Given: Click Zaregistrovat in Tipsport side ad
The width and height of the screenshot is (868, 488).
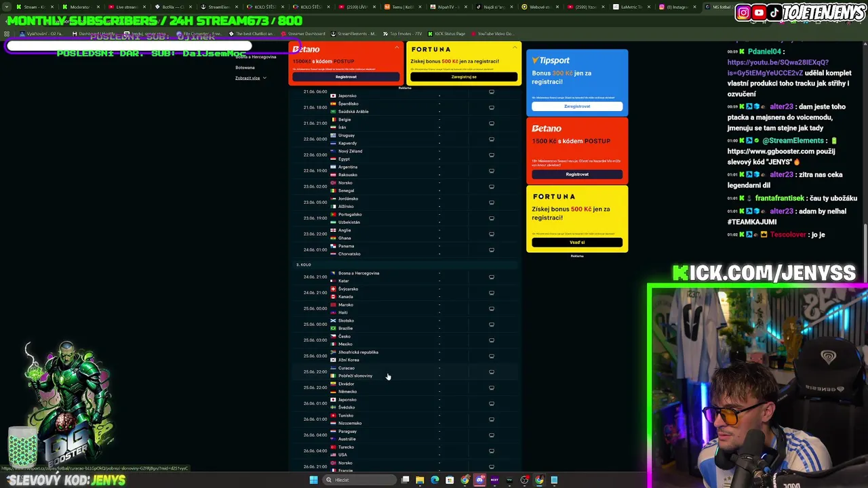Looking at the screenshot, I should (577, 106).
